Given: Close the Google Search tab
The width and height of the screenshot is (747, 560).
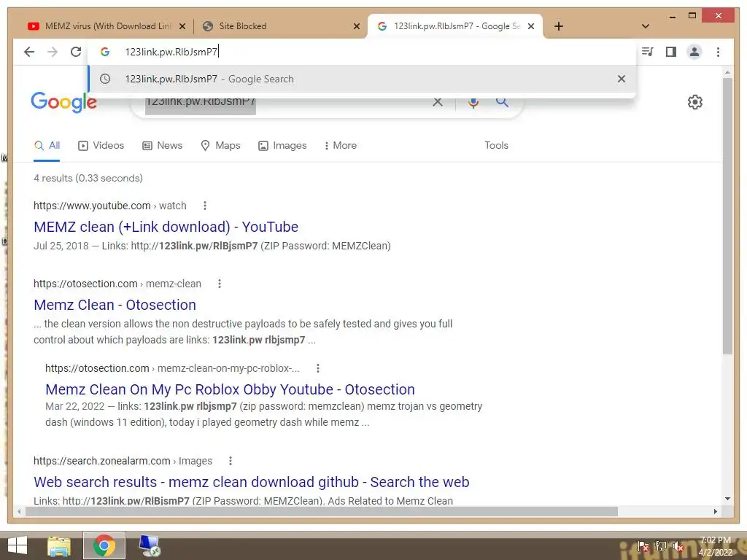Looking at the screenshot, I should (531, 27).
